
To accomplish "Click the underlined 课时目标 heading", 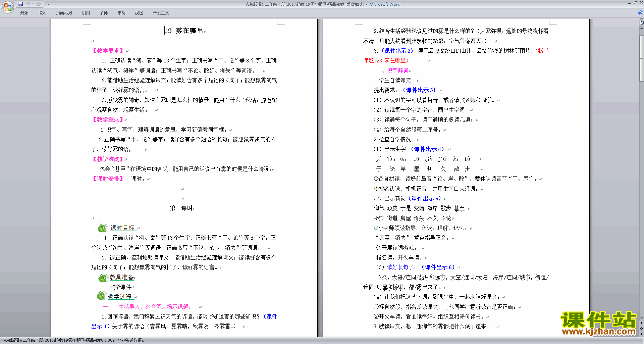I will pyautogui.click(x=123, y=228).
